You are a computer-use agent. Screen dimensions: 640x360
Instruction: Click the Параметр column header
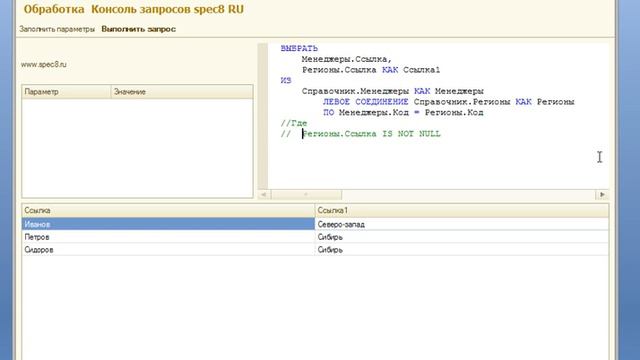click(x=66, y=92)
